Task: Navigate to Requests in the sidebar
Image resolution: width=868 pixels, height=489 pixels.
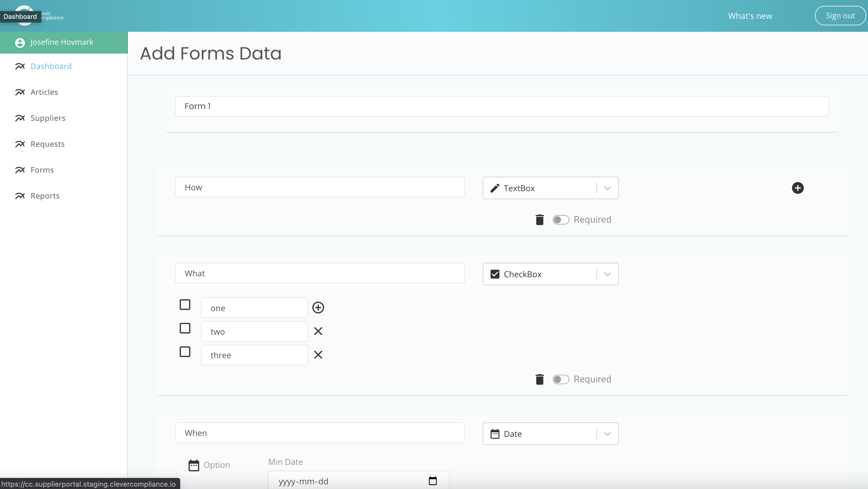Action: [47, 144]
